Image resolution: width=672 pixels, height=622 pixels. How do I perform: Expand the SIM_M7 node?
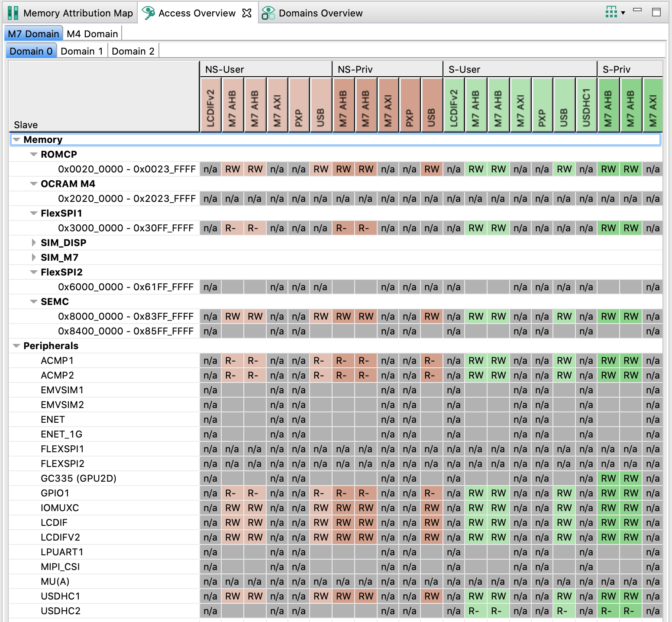(x=34, y=257)
